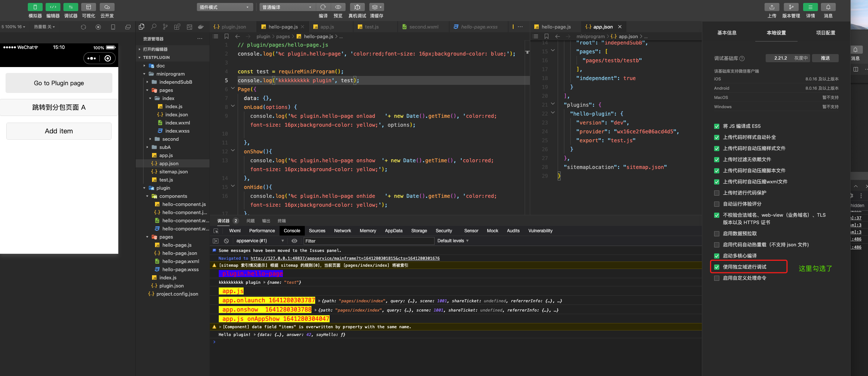This screenshot has height=376, width=868.
Task: Switch to the Network tab in devtools
Action: pyautogui.click(x=342, y=231)
